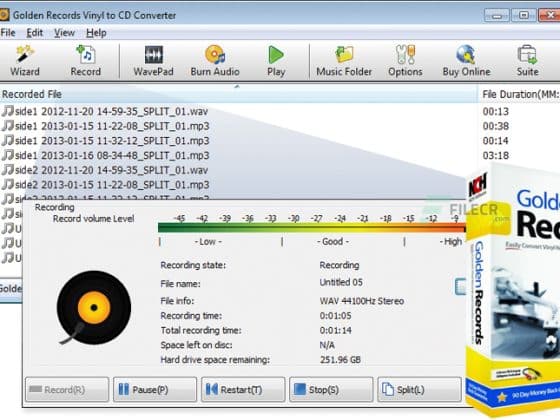Select side1 2013-01-15 11-22-08_SPLIT_01.mp3
This screenshot has height=420, width=560.
point(105,126)
